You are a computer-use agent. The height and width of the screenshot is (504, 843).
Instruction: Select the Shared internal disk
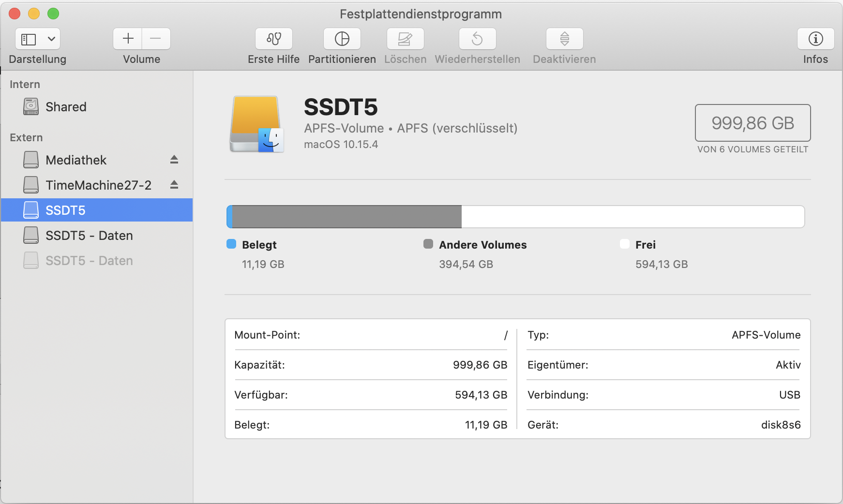pyautogui.click(x=66, y=107)
